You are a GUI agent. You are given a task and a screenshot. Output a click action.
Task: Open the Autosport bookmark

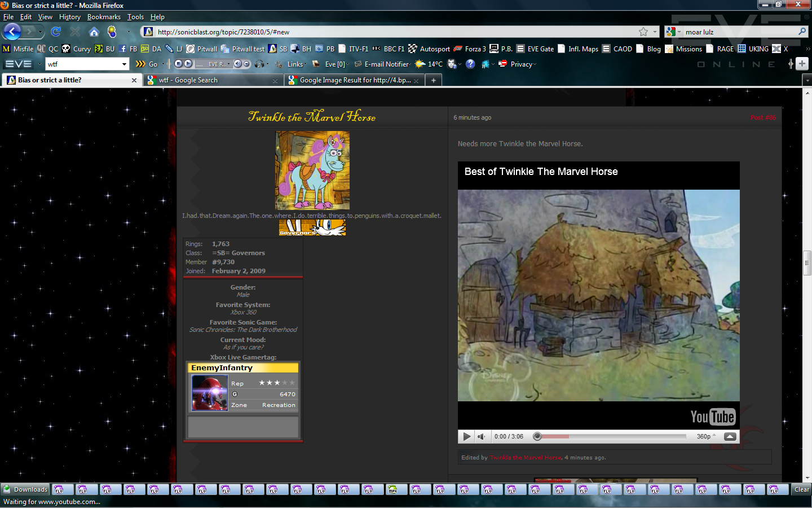429,49
